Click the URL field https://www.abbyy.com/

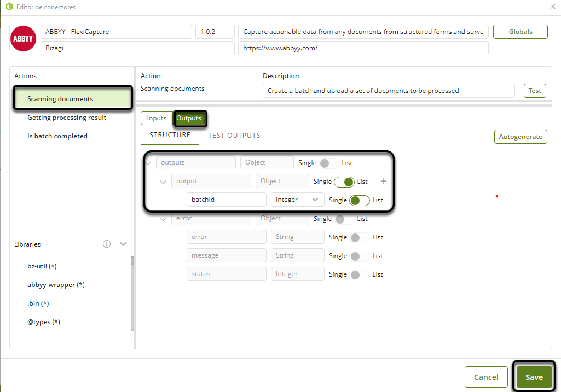click(x=363, y=48)
